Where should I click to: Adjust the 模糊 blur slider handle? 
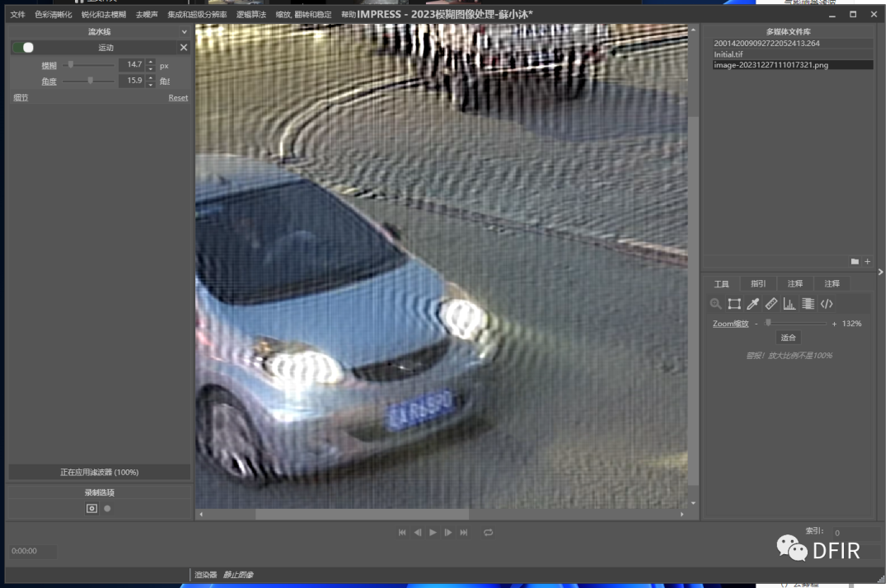point(71,65)
